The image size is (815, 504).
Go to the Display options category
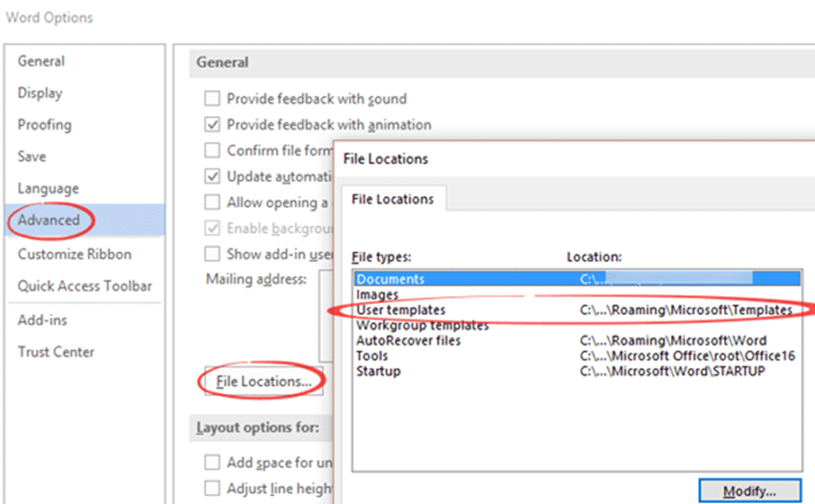tap(40, 93)
